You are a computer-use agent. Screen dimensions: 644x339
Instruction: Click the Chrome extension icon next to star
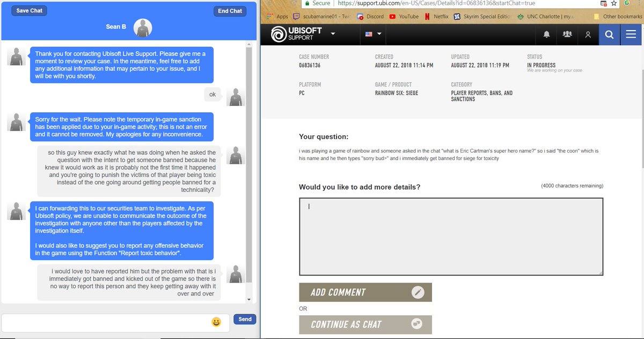(626, 3)
